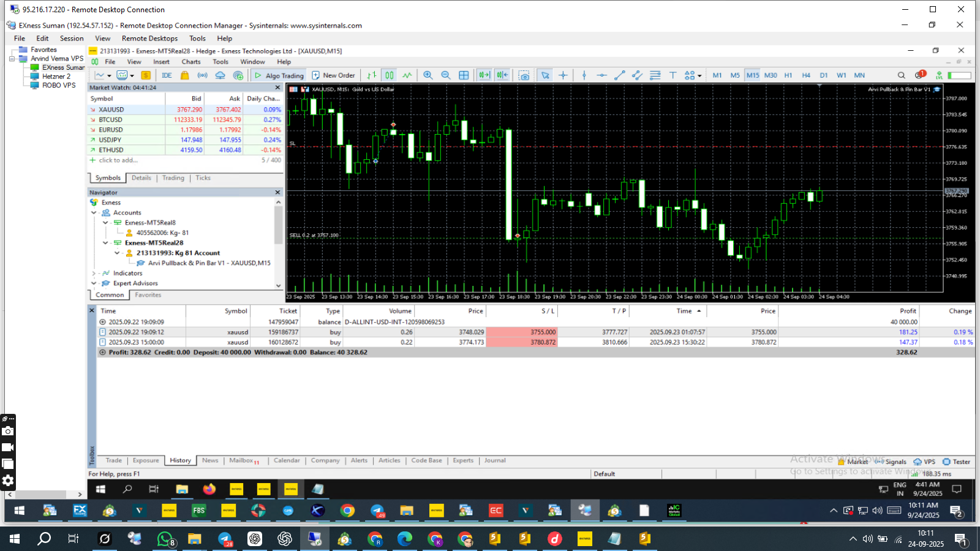Open the Market shopping bag icon
This screenshot has height=551, width=980.
(x=184, y=75)
